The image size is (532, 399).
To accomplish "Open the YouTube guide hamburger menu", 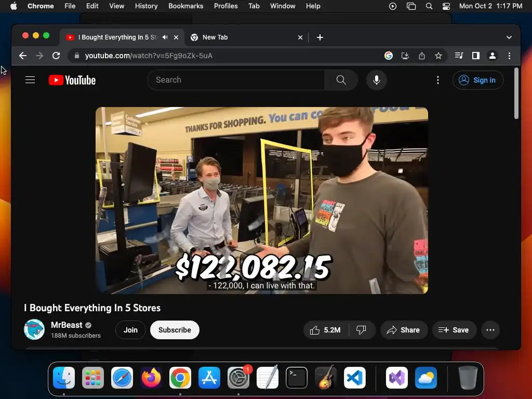I will click(30, 80).
